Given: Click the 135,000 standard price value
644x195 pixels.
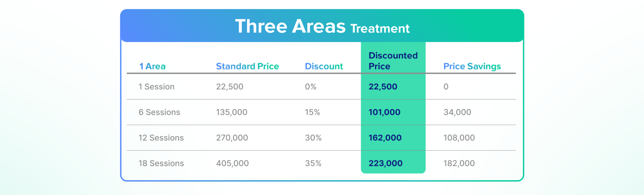Looking at the screenshot, I should coord(231,112).
